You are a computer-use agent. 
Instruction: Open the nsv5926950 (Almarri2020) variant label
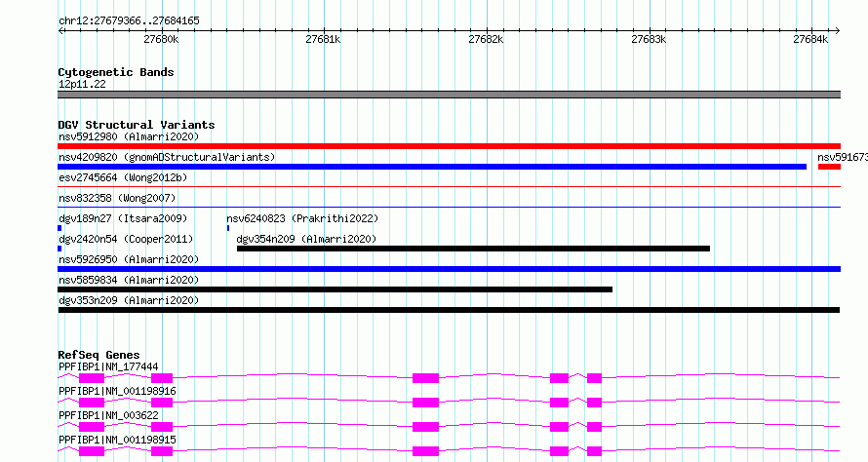pos(129,259)
